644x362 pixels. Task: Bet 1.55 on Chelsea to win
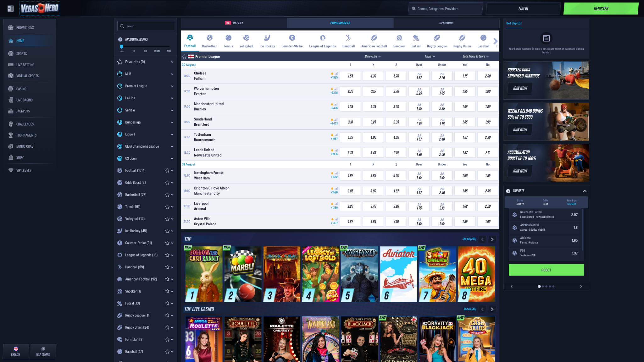[350, 76]
